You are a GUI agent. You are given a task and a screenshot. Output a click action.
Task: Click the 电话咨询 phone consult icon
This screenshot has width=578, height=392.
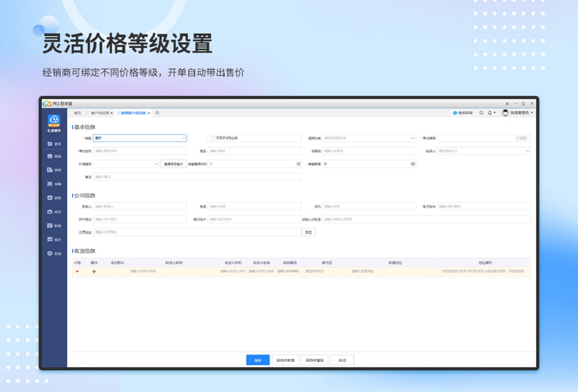tap(455, 113)
